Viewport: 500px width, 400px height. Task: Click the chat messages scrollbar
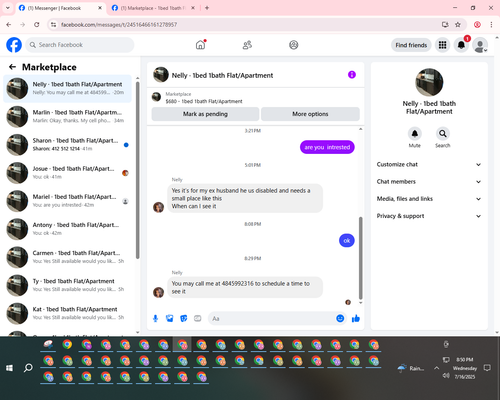pyautogui.click(x=360, y=258)
